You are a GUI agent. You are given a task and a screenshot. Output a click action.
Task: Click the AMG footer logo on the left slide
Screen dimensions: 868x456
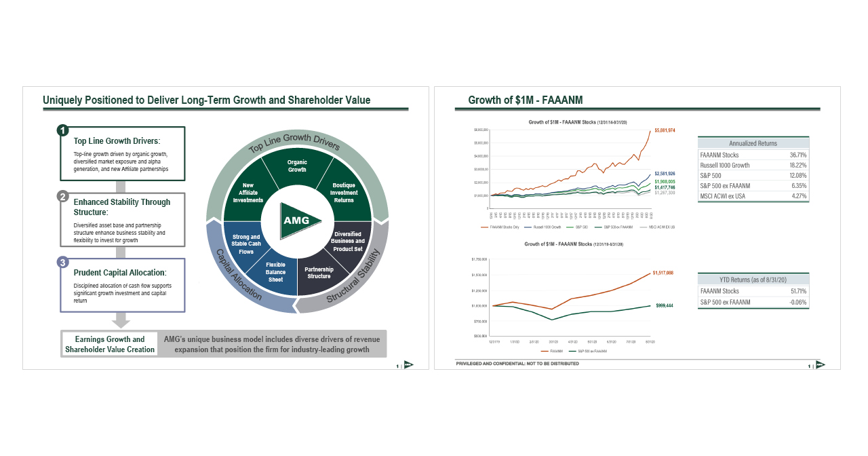[408, 365]
